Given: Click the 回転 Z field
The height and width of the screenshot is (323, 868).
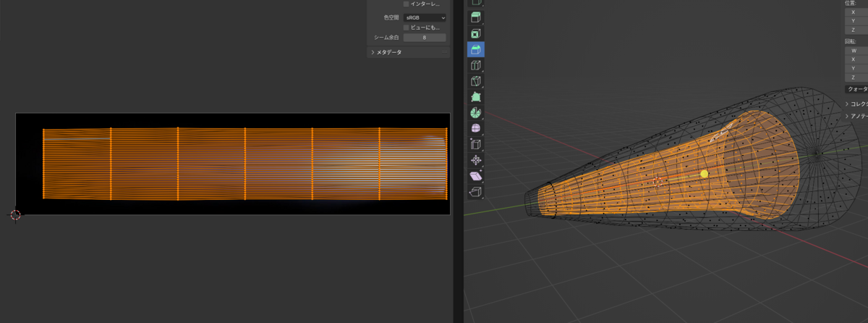Looking at the screenshot, I should pyautogui.click(x=856, y=77).
